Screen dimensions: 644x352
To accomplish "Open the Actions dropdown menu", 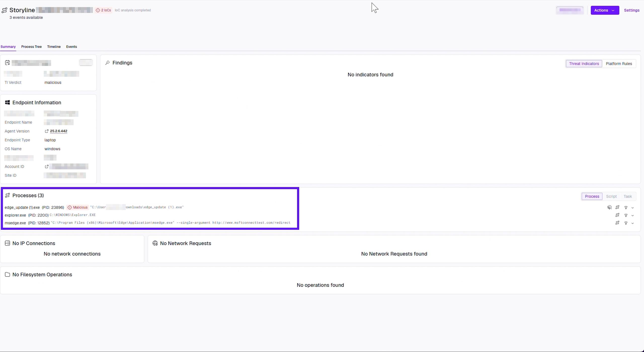I will pos(605,10).
